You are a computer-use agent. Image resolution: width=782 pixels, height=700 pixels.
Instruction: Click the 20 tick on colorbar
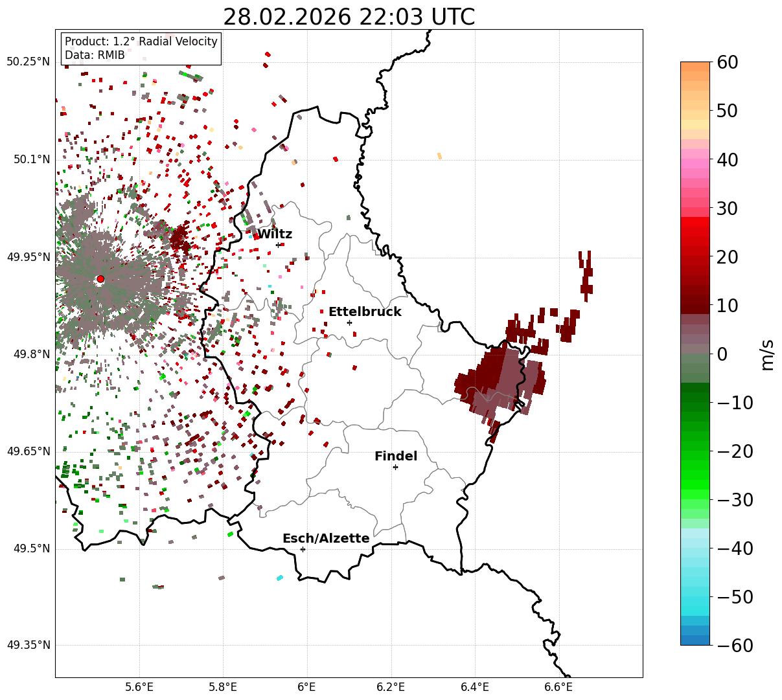(728, 256)
